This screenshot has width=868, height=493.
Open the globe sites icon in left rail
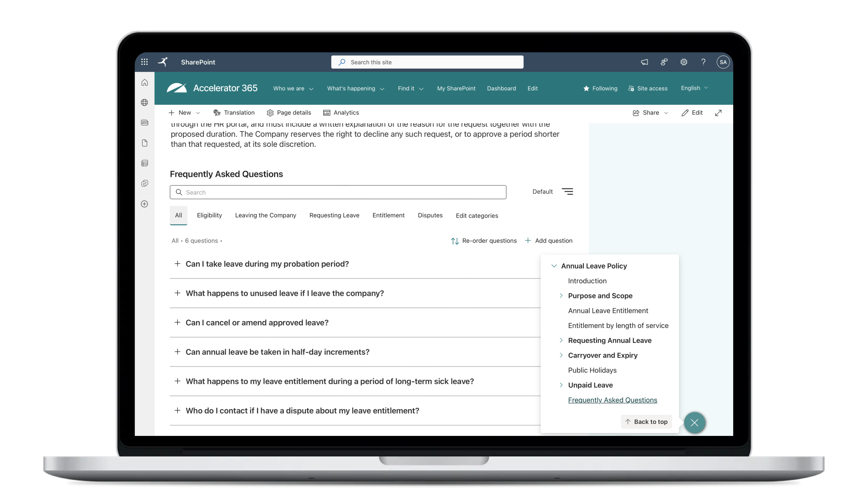145,103
